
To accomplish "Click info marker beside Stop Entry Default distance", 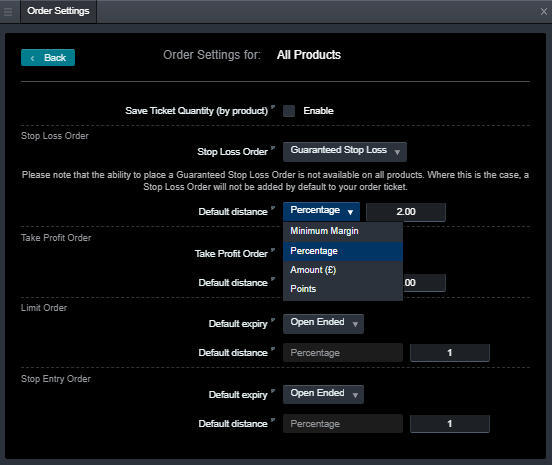I will point(273,420).
